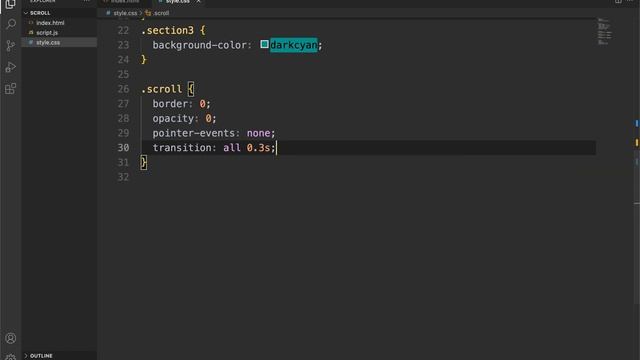Open the Source Control view
This screenshot has width=640, height=360.
pyautogui.click(x=11, y=45)
